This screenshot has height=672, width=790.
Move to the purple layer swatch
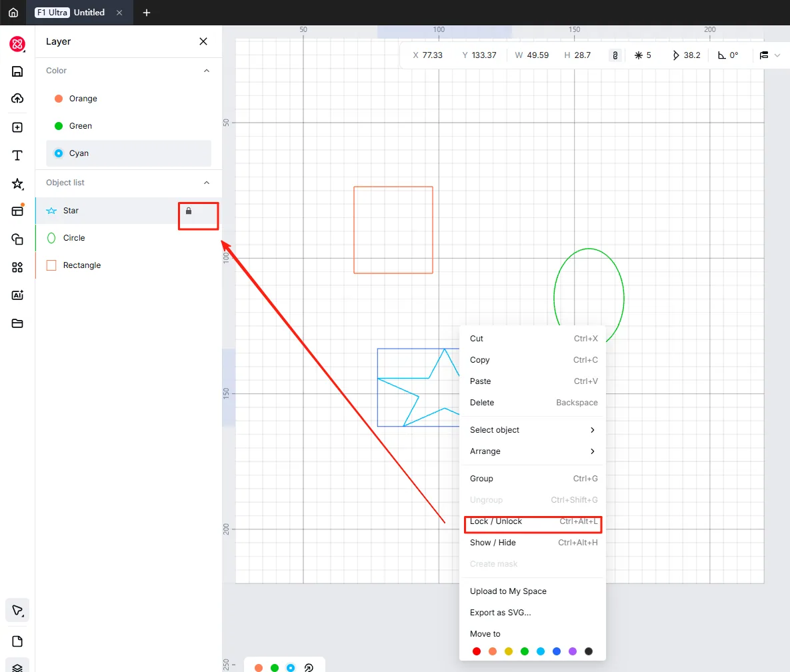[573, 651]
